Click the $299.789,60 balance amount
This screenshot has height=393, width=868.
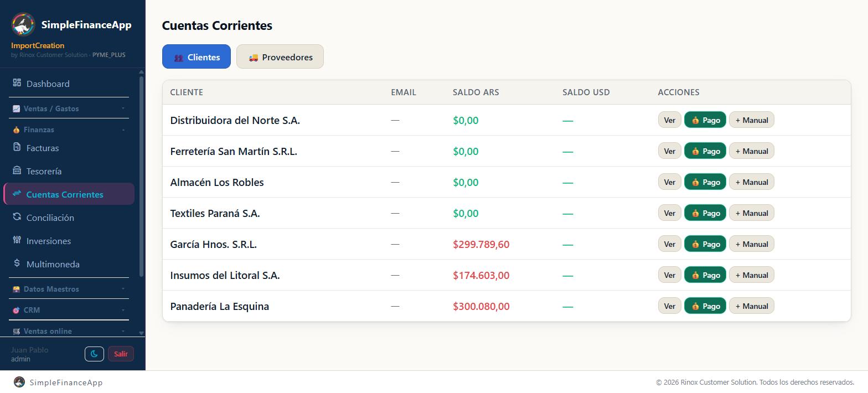click(x=481, y=244)
